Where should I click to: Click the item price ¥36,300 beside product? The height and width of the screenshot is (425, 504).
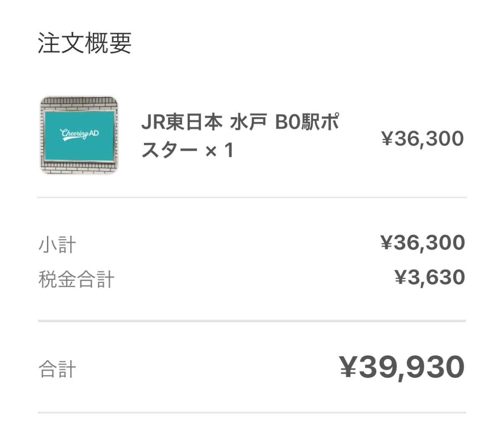click(423, 139)
